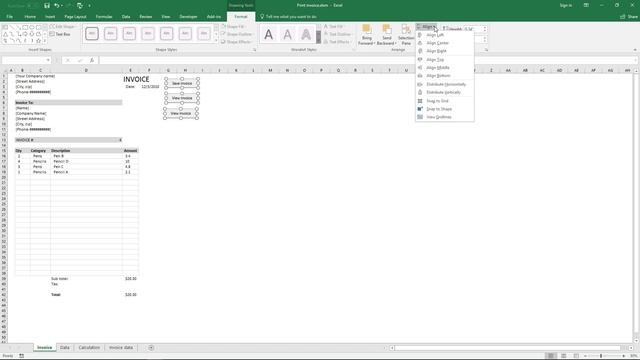Screen dimensions: 640x360
Task: Switch to the Insert ribbon tab
Action: coord(50,17)
